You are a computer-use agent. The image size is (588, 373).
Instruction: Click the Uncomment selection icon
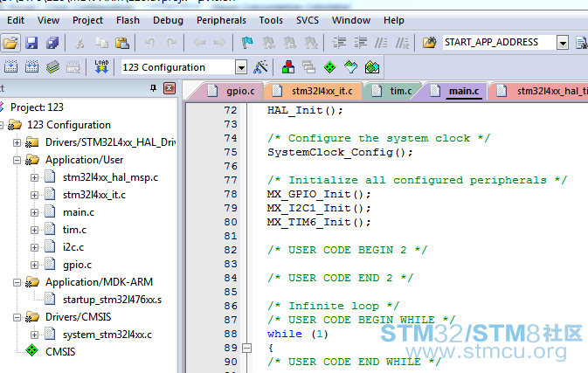403,43
